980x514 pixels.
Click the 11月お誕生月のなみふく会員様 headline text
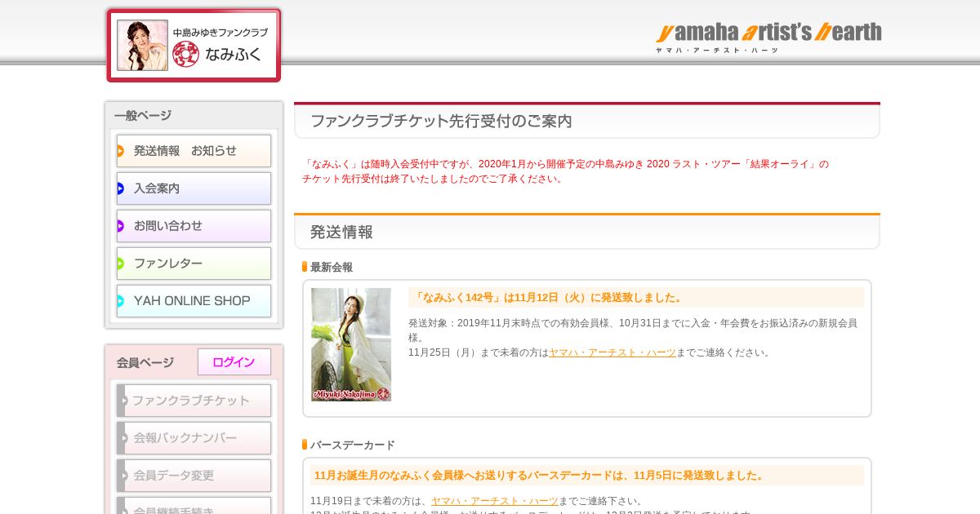coord(541,475)
